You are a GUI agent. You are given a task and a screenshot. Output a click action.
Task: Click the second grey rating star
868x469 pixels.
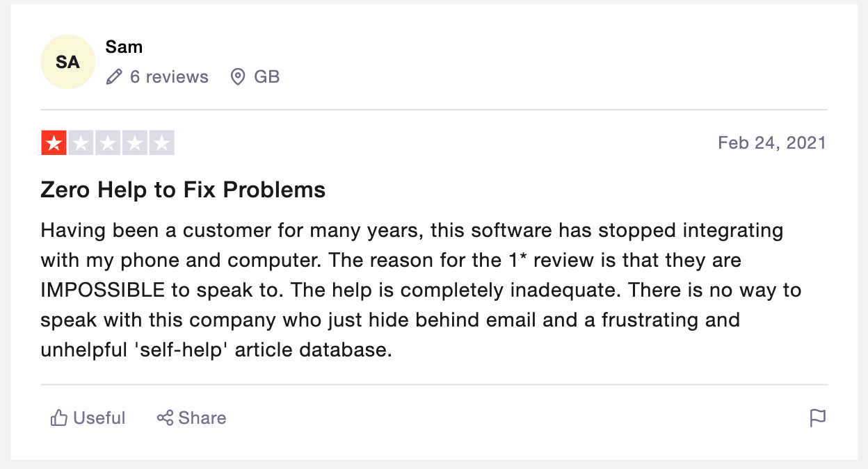[x=81, y=143]
